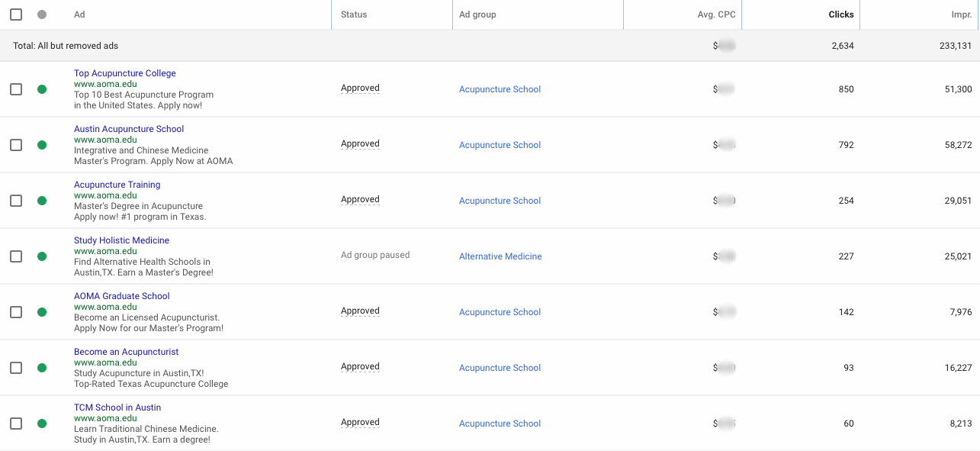Click Approved status for Top Acupuncture College ad
980x451 pixels.
pyautogui.click(x=360, y=89)
